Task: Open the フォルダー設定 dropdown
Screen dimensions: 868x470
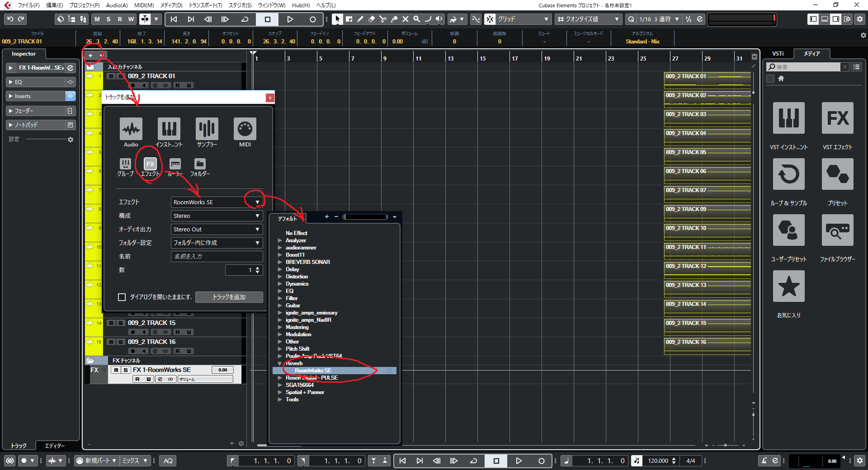Action: point(217,243)
